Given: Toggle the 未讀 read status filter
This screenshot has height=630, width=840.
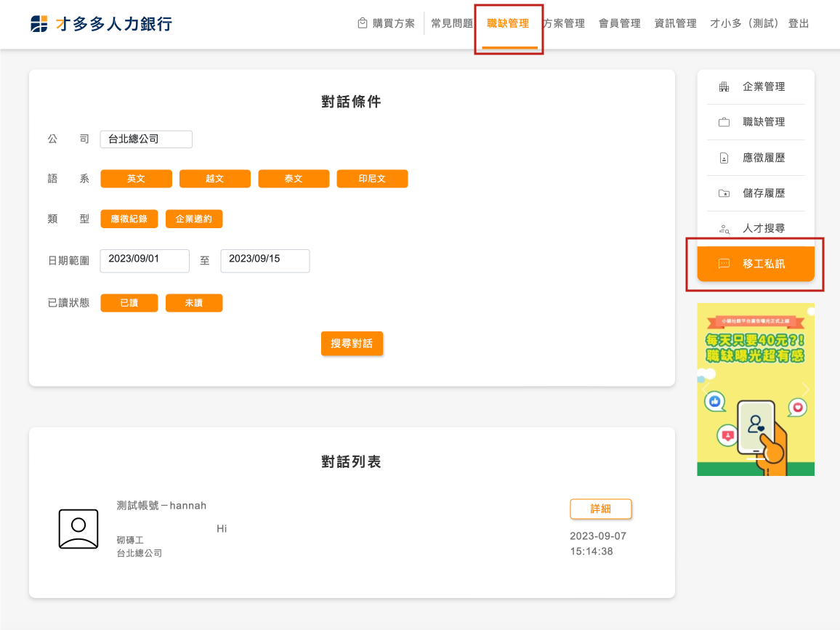Looking at the screenshot, I should [x=193, y=303].
